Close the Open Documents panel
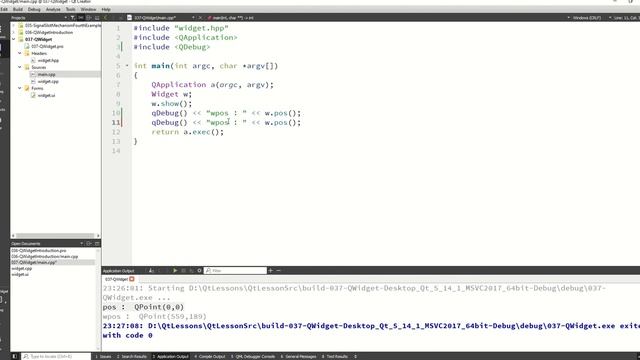640x360 pixels. (x=97, y=243)
